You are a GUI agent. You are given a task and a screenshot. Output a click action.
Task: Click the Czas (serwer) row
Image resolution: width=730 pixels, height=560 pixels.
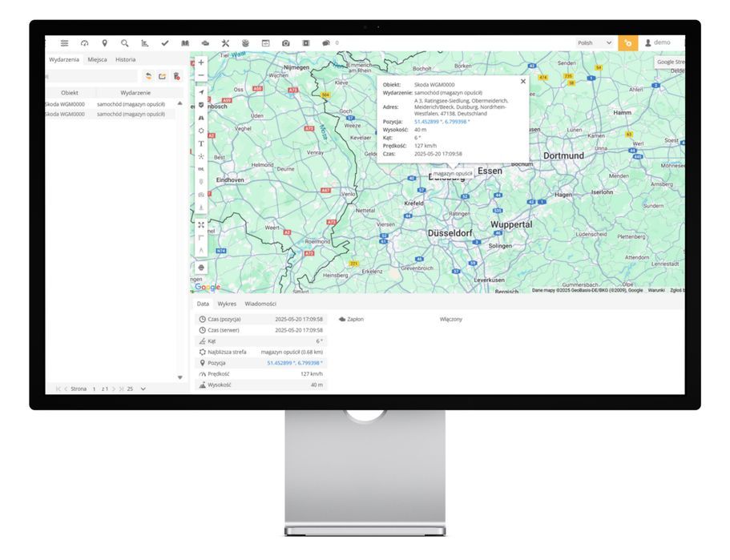[x=260, y=331]
